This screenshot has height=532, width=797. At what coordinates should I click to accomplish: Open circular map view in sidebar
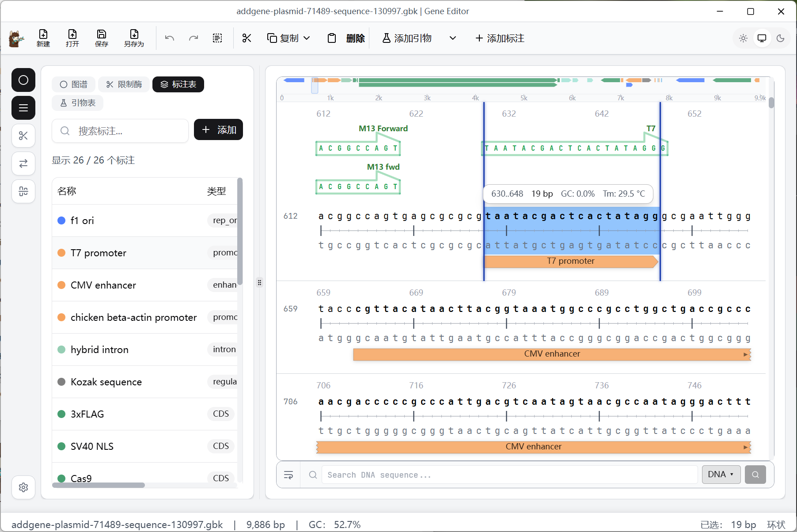point(23,80)
